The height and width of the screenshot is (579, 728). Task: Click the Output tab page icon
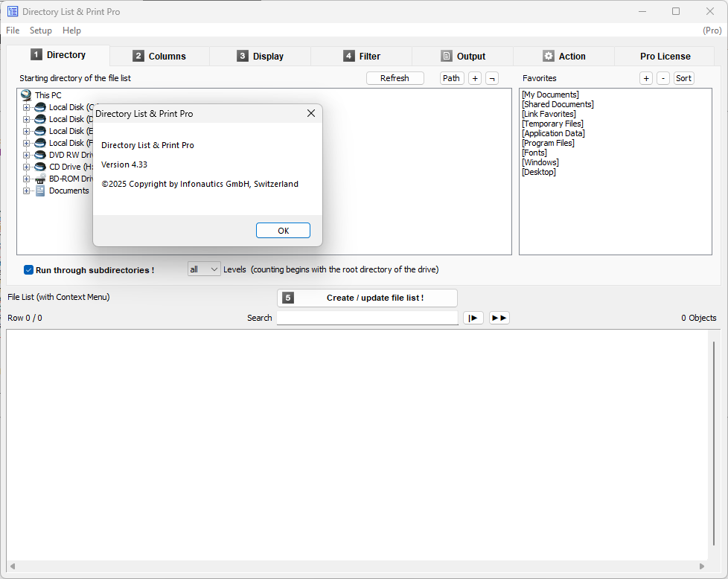446,56
